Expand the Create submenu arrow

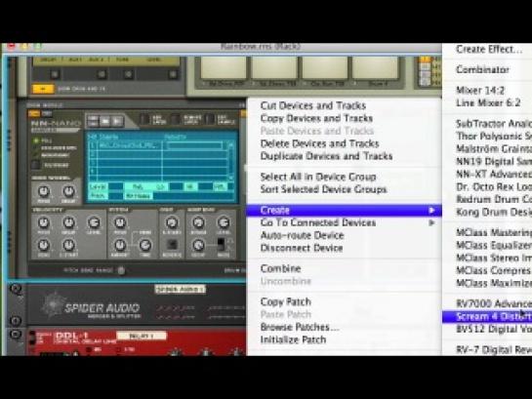(431, 210)
